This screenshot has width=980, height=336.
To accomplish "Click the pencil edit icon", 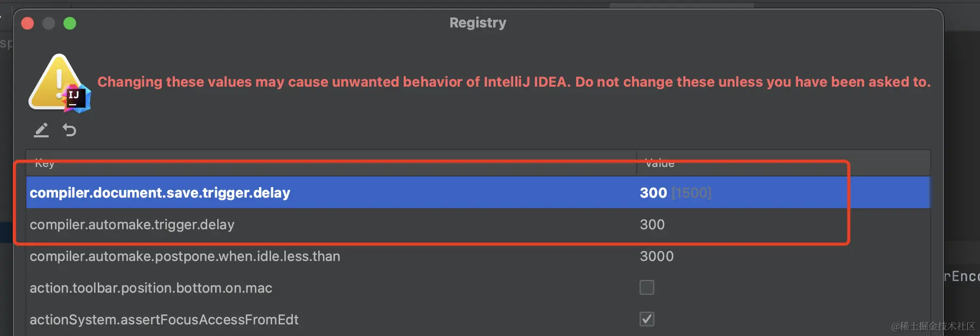I will (41, 130).
